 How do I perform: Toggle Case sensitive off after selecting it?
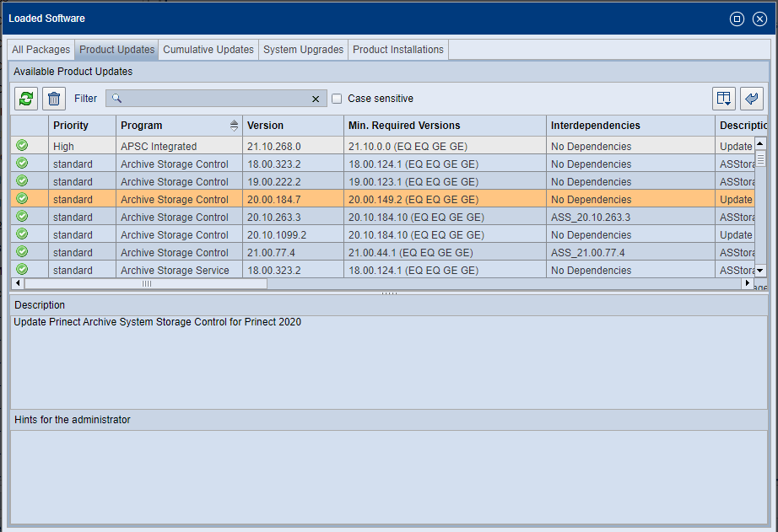tap(337, 98)
